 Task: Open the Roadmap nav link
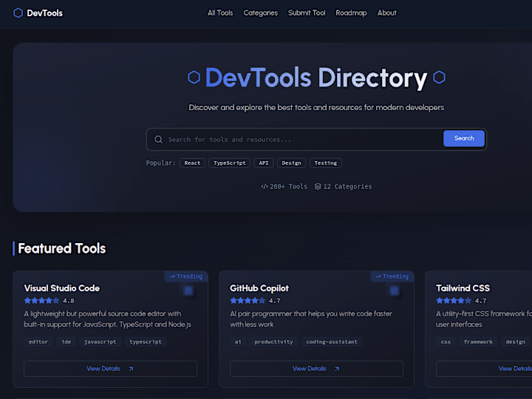point(351,13)
